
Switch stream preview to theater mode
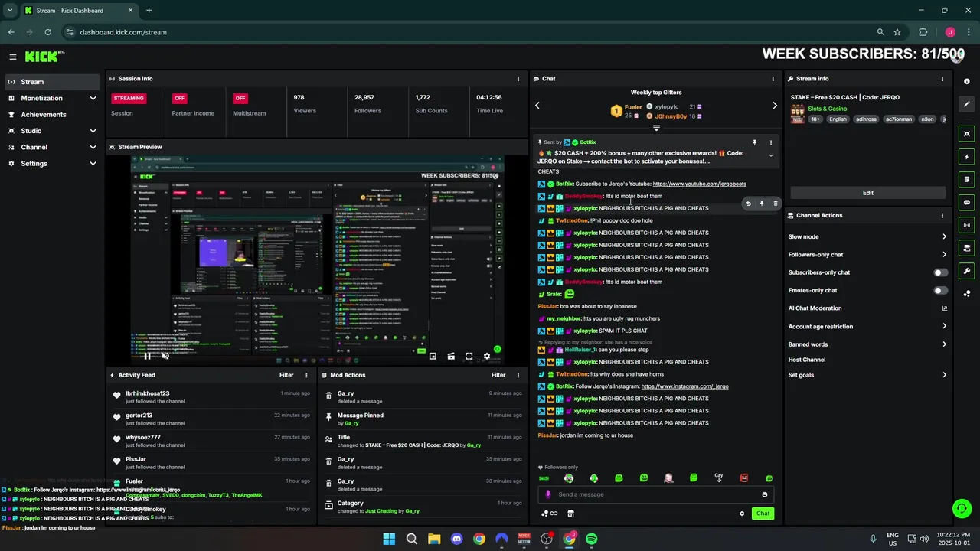pyautogui.click(x=451, y=356)
